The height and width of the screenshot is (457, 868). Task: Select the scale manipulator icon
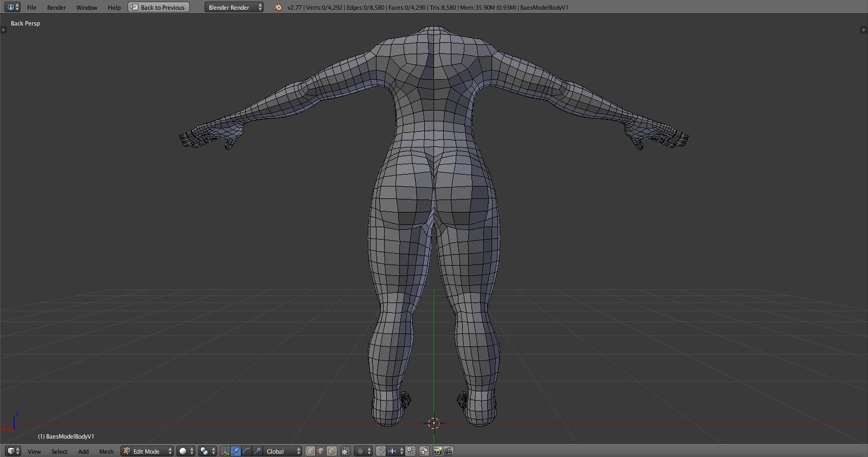(257, 451)
